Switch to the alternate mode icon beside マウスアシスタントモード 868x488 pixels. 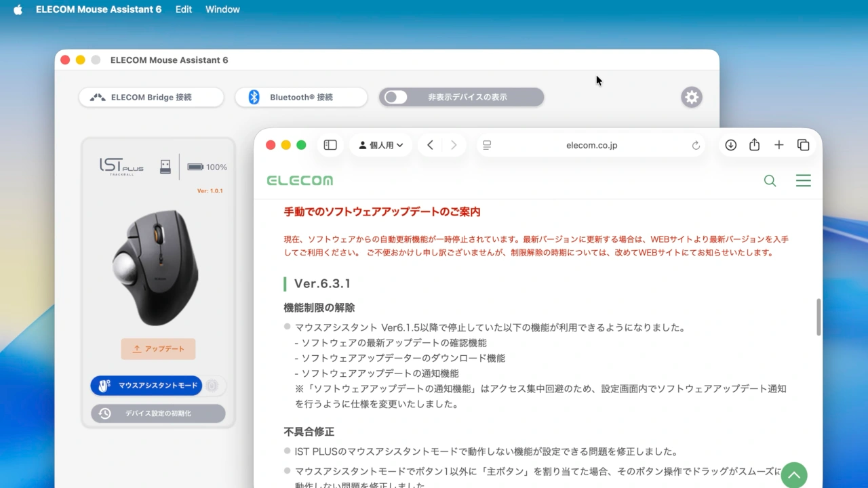[213, 386]
